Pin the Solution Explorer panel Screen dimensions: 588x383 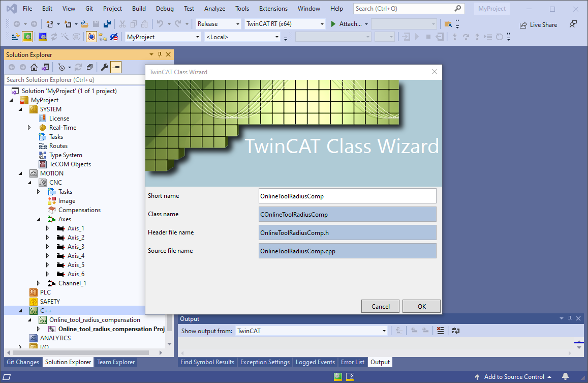(159, 54)
